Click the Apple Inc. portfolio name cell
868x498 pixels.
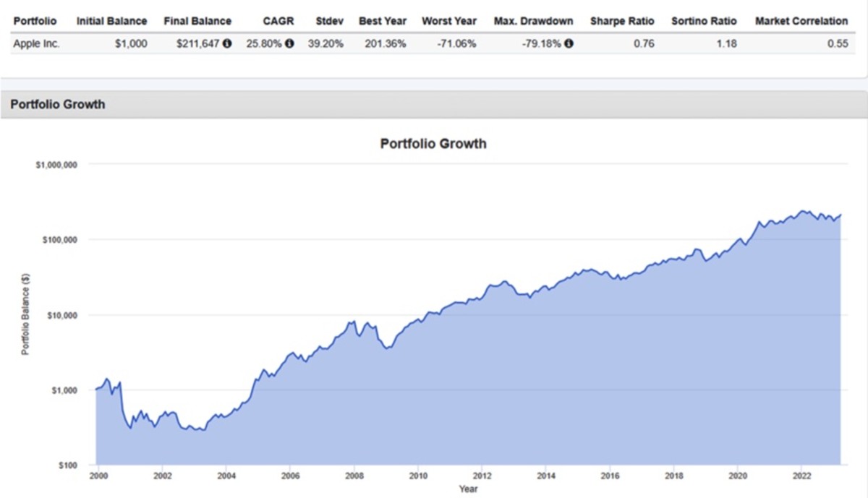pyautogui.click(x=37, y=43)
